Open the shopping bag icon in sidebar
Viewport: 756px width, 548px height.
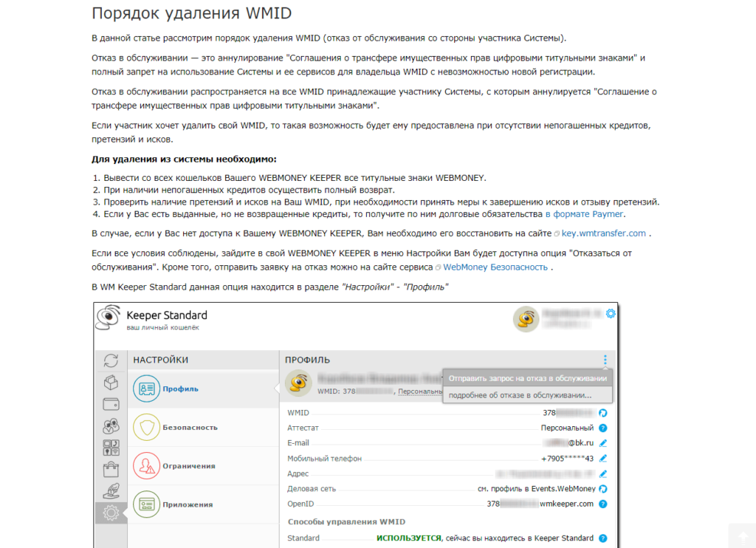(111, 470)
